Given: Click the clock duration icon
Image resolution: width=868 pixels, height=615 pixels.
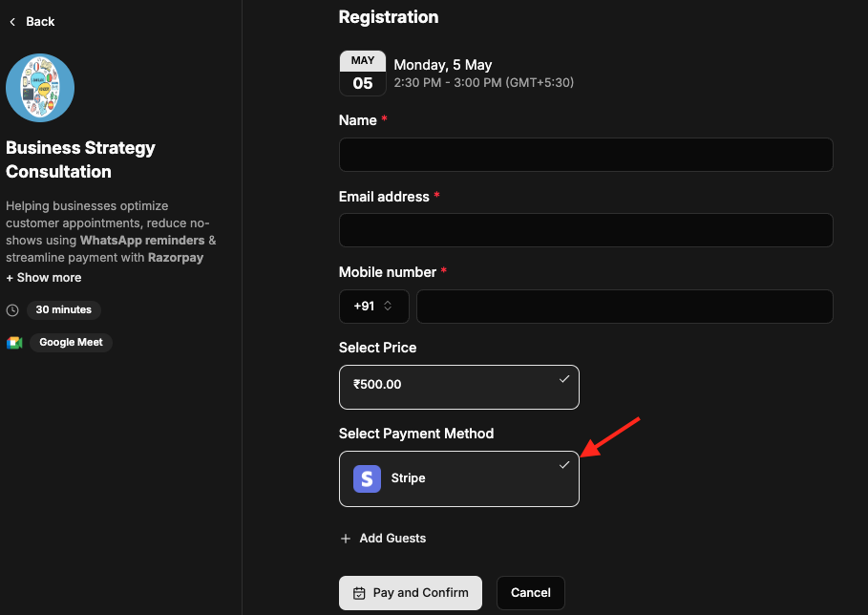Looking at the screenshot, I should pyautogui.click(x=12, y=310).
